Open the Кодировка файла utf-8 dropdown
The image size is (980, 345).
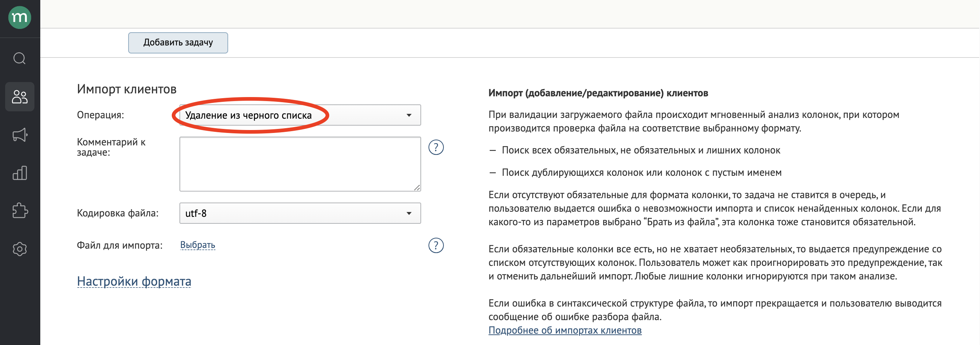pos(300,213)
